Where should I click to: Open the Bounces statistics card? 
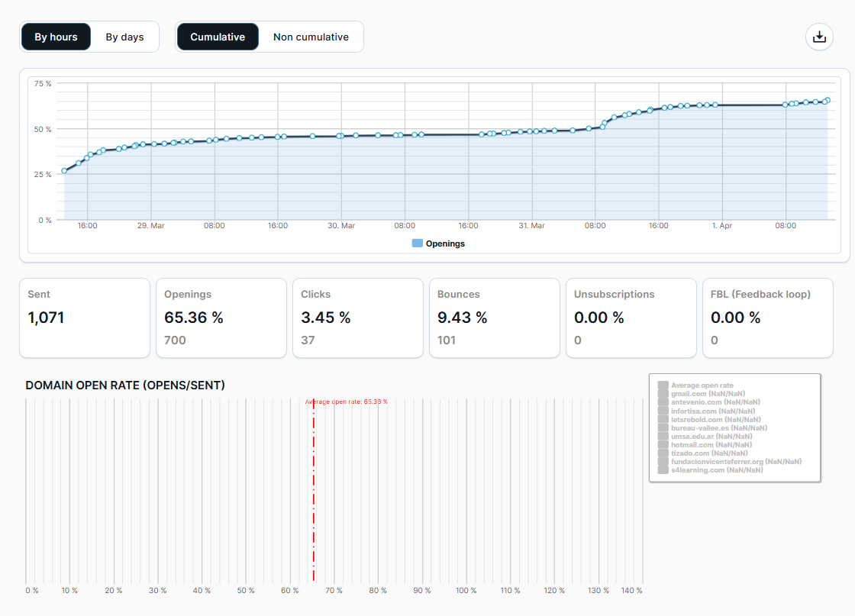495,318
